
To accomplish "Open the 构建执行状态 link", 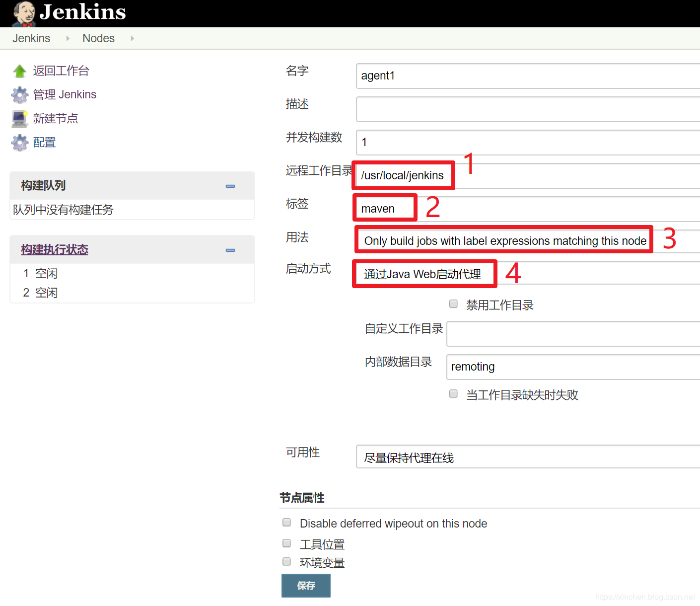I will (55, 249).
